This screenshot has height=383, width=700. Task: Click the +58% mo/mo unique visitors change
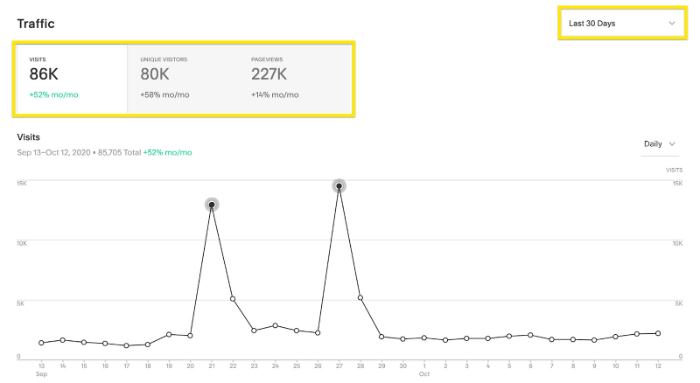pos(165,95)
